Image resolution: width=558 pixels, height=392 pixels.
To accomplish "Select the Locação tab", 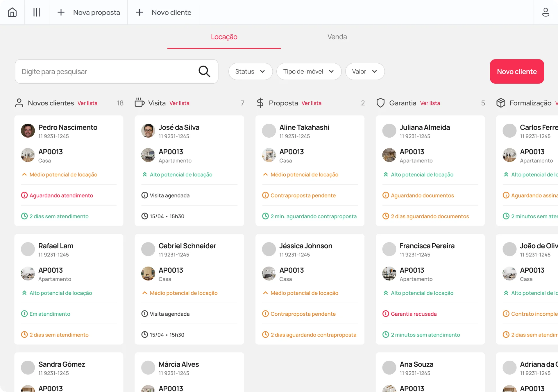I will 224,37.
